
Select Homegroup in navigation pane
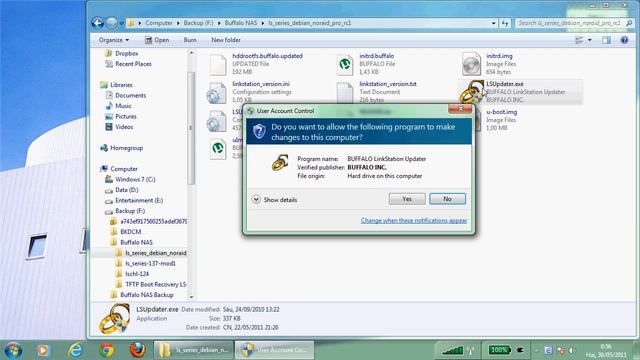(122, 148)
